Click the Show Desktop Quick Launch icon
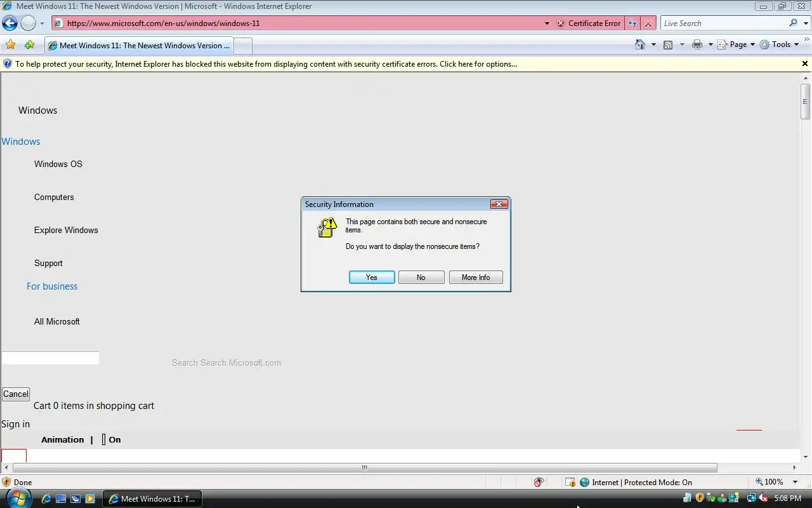 61,498
